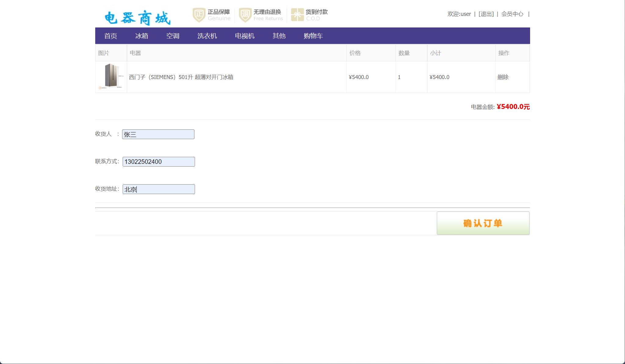This screenshot has width=625, height=364.
Task: Open the 购物车 shopping cart page
Action: [314, 36]
